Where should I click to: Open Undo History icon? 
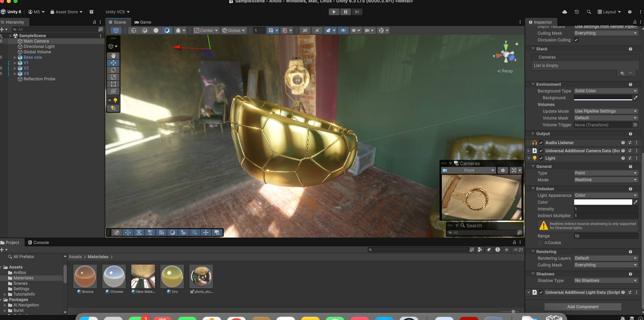tap(577, 12)
